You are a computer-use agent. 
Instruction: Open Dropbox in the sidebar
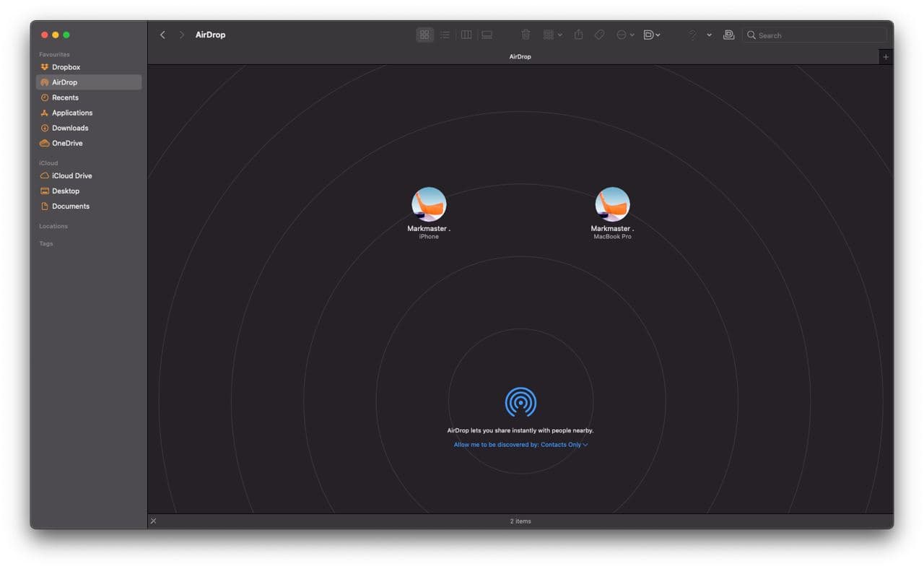(88, 67)
